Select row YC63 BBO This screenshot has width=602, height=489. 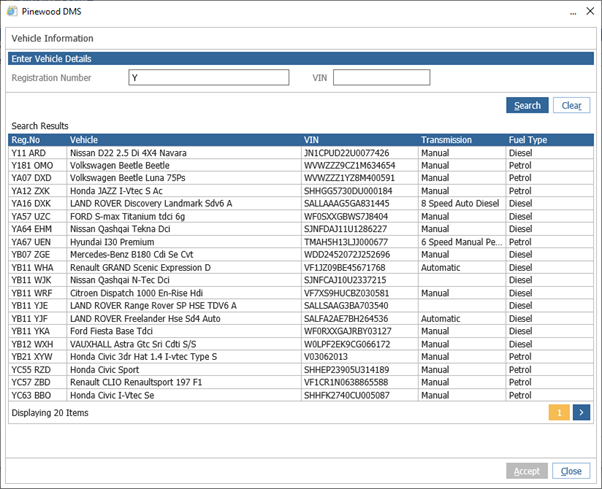click(x=301, y=395)
